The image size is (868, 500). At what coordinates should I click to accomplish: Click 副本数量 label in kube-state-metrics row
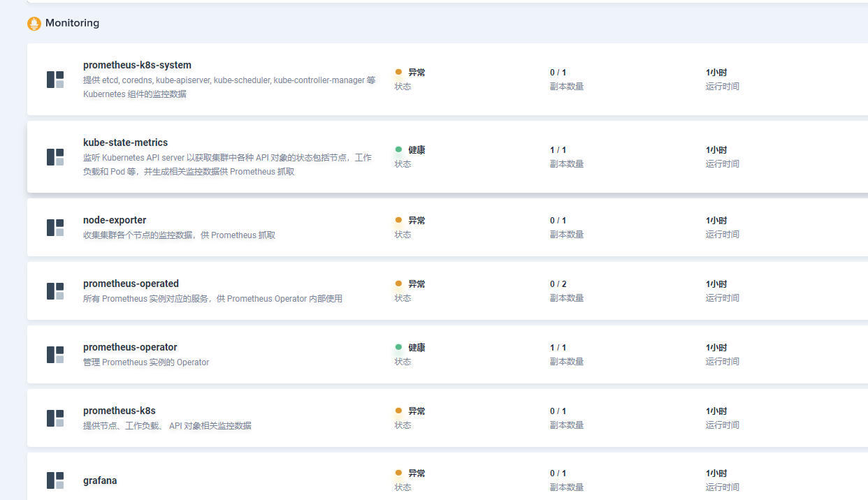pyautogui.click(x=566, y=164)
